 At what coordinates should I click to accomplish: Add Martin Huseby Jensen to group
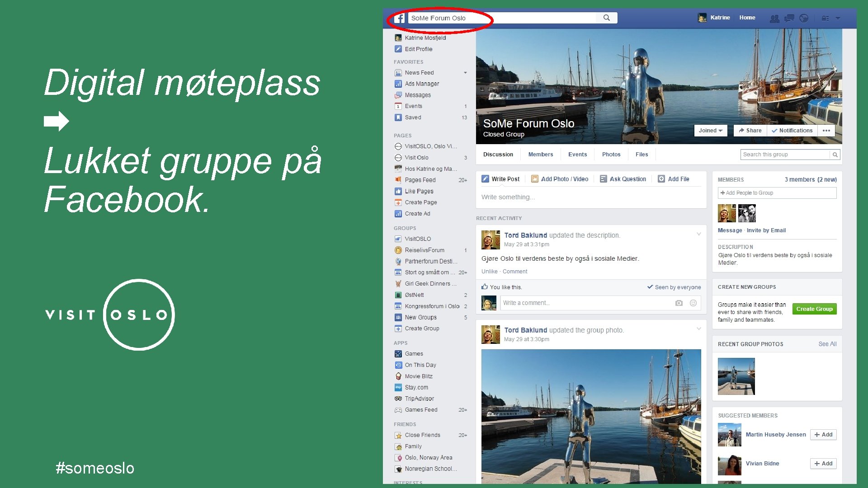[823, 435]
